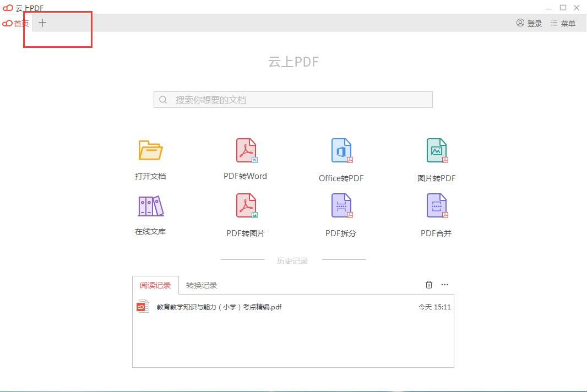
Task: Click the search box for documents
Action: (293, 100)
